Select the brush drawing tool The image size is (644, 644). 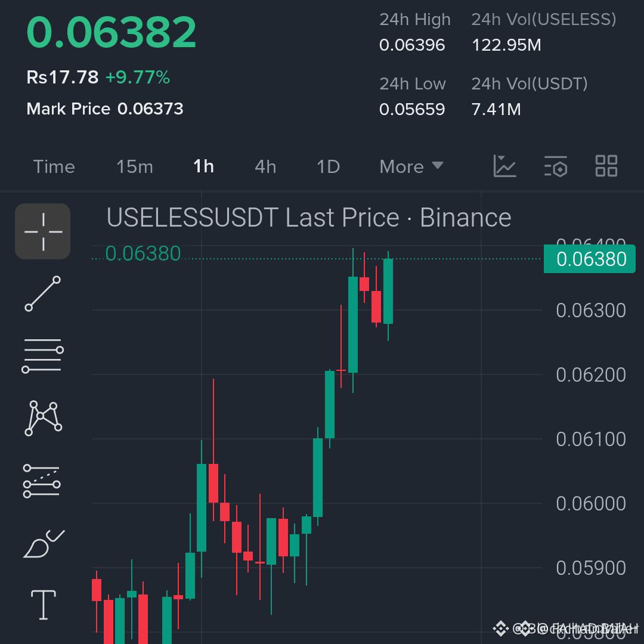(x=44, y=543)
